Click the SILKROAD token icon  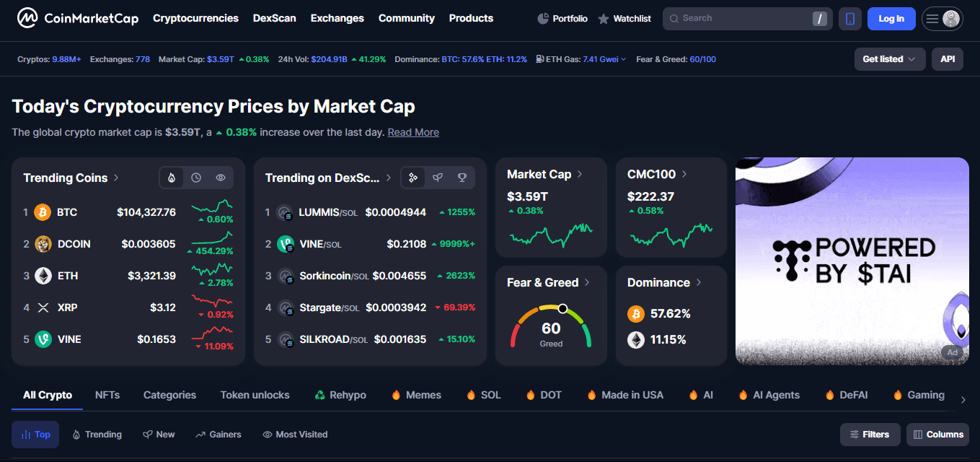286,339
